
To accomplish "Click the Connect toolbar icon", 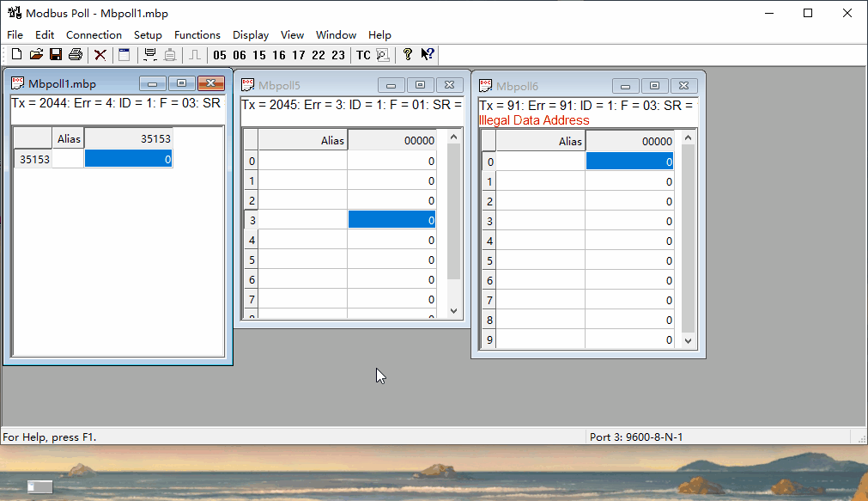I will pyautogui.click(x=149, y=54).
